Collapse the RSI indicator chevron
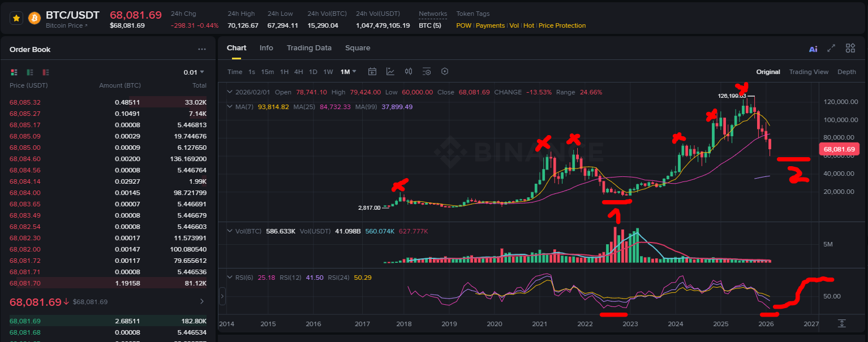 (x=229, y=278)
